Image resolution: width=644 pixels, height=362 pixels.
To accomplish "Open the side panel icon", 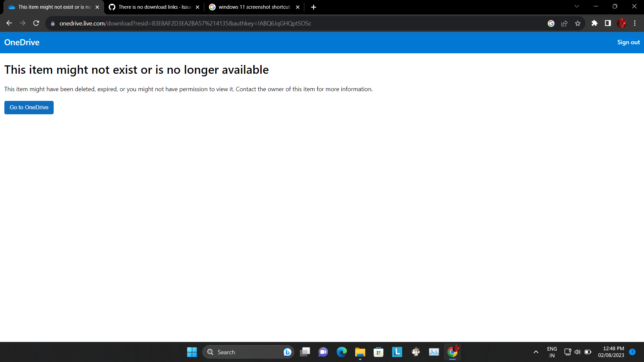I will pos(607,23).
